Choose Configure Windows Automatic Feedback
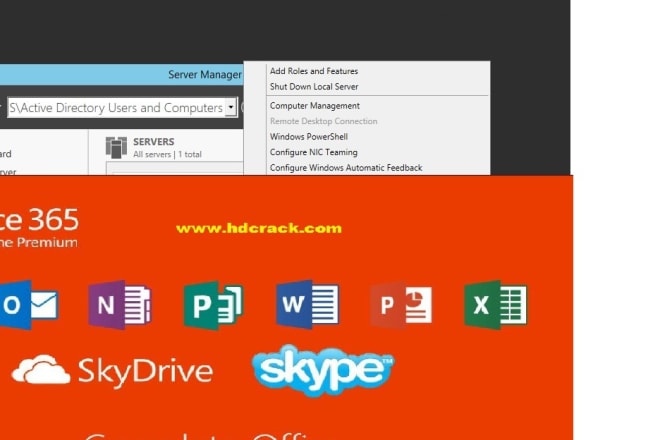 346,168
